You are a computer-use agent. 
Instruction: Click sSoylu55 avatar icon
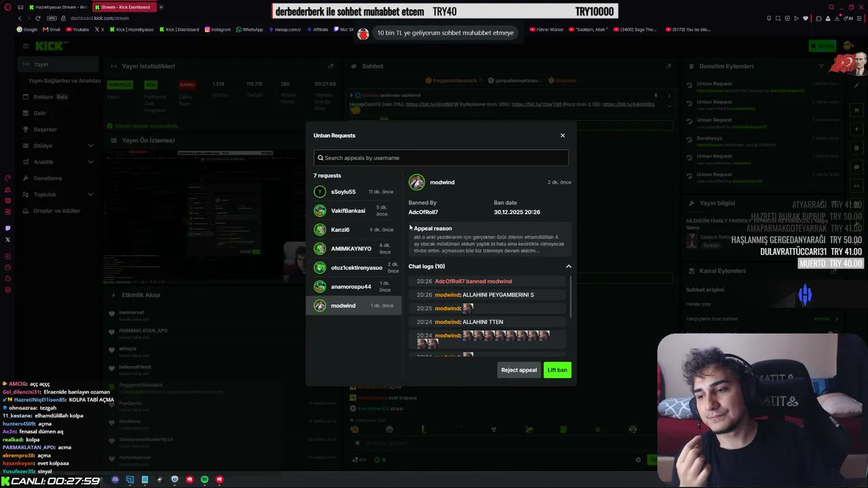320,192
